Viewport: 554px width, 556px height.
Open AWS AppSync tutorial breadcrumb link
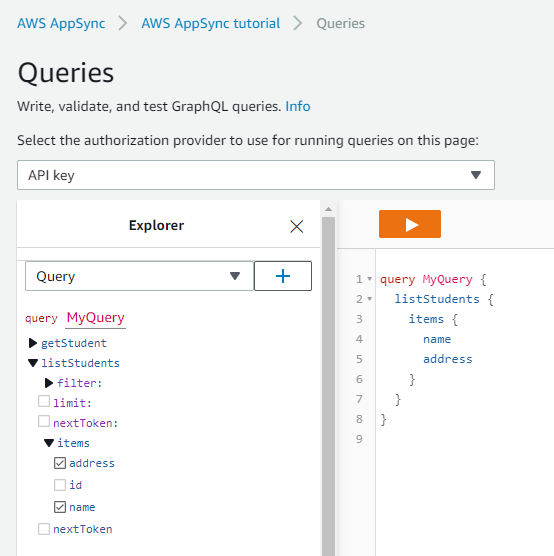click(x=211, y=23)
